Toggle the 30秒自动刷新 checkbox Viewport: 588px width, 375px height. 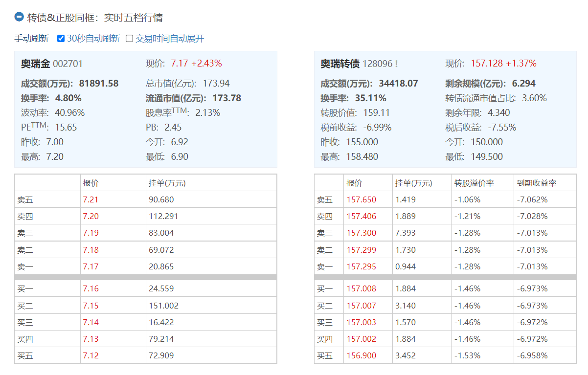(x=61, y=39)
